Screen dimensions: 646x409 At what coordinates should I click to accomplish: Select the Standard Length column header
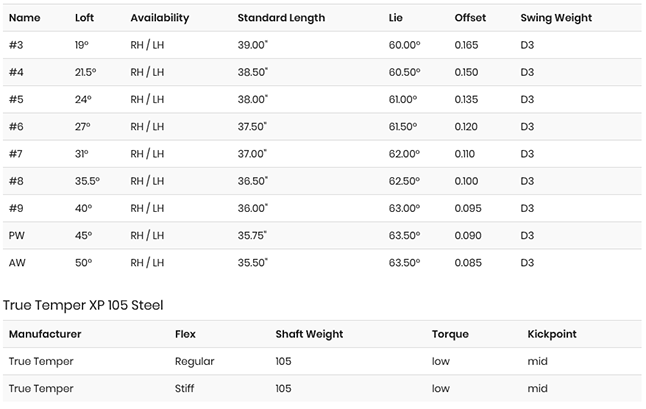(x=281, y=18)
